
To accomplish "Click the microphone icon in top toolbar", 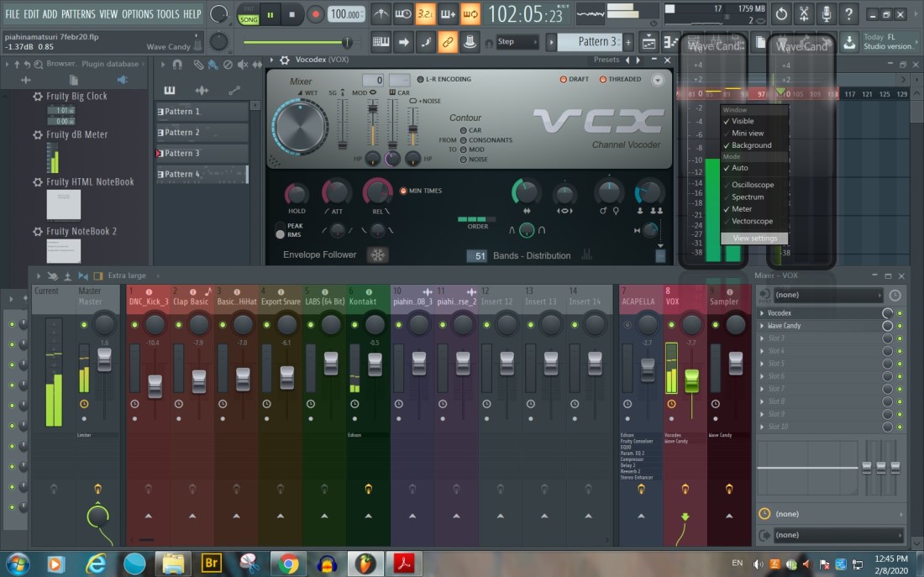I will click(x=827, y=14).
